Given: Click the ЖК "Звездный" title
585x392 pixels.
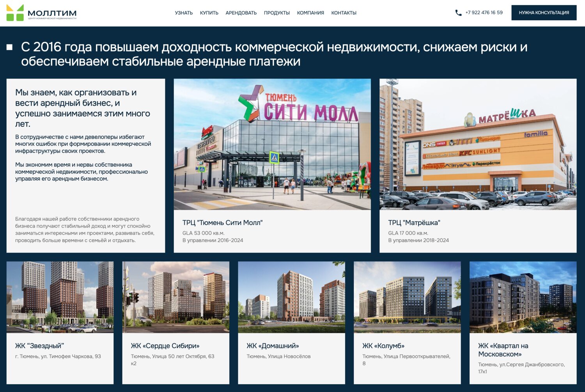Looking at the screenshot, I should (x=39, y=346).
